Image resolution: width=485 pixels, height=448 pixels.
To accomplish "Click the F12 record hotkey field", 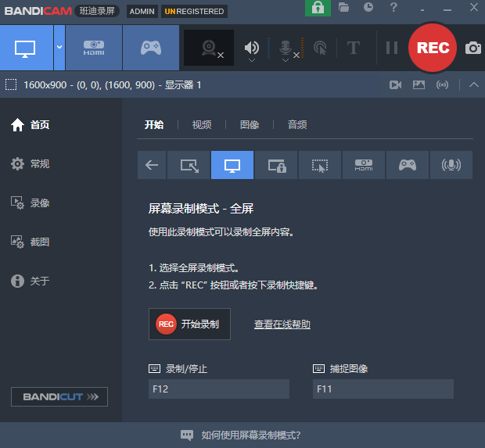I will click(x=219, y=389).
